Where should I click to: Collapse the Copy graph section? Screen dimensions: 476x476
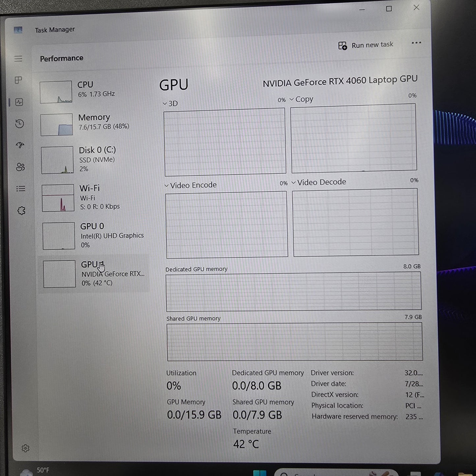tap(292, 99)
